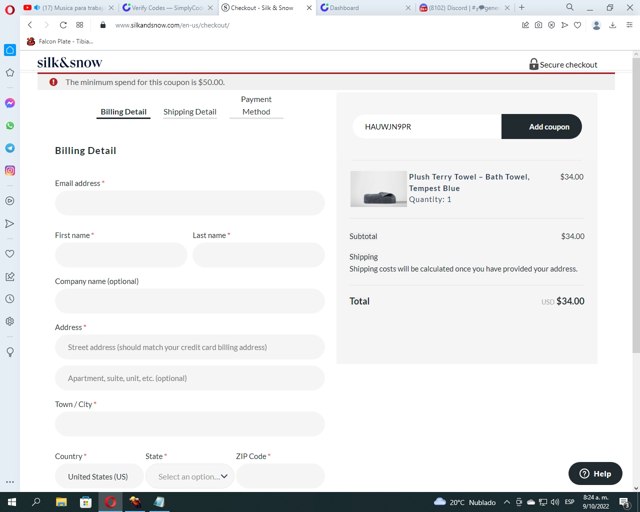This screenshot has height=512, width=640.
Task: Open Microsoft Store from taskbar
Action: (86, 502)
